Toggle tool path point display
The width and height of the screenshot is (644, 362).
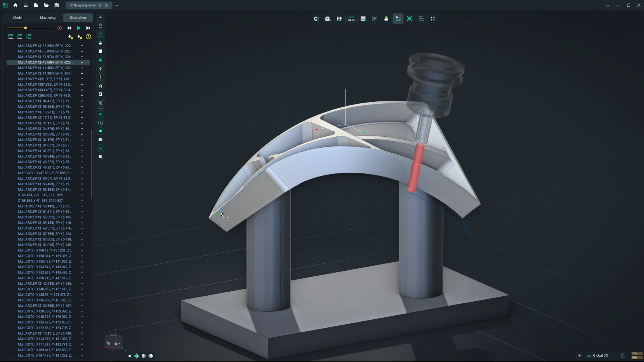pyautogui.click(x=101, y=114)
